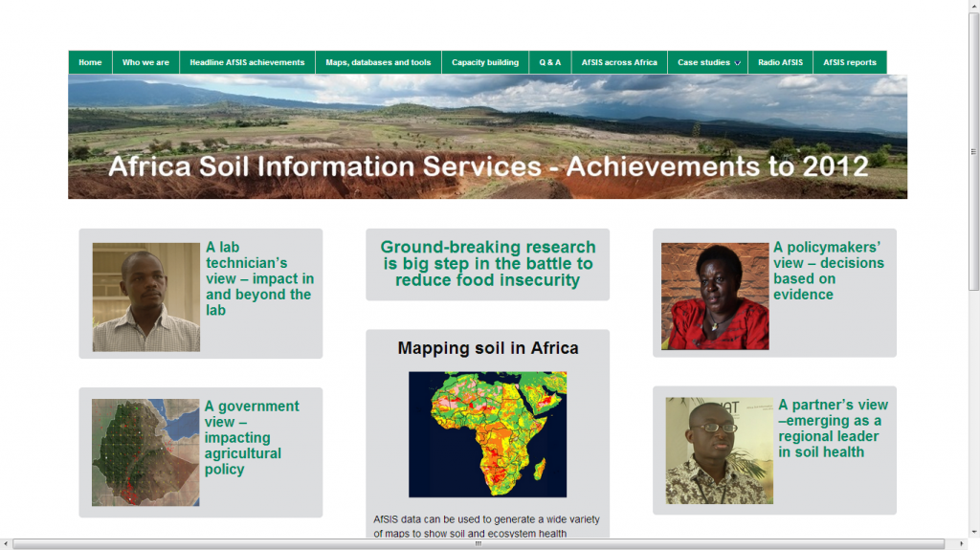Screen dimensions: 980x550
Task: Open the lab technician's photo
Action: point(146,297)
